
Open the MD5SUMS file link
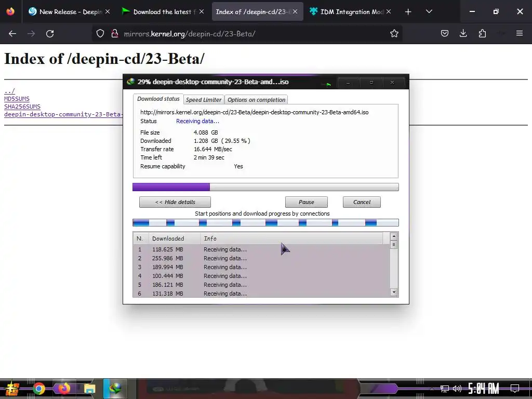tap(17, 99)
